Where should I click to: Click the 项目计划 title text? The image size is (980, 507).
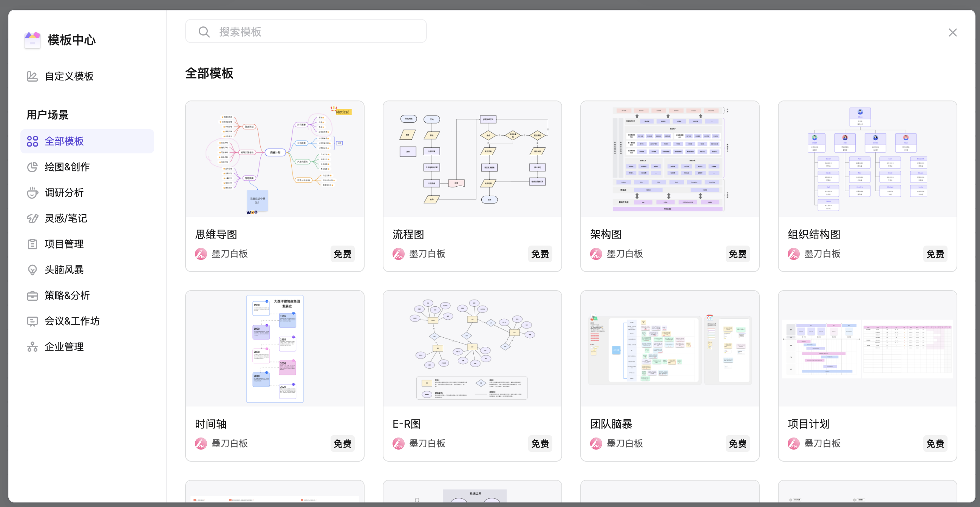pos(809,424)
